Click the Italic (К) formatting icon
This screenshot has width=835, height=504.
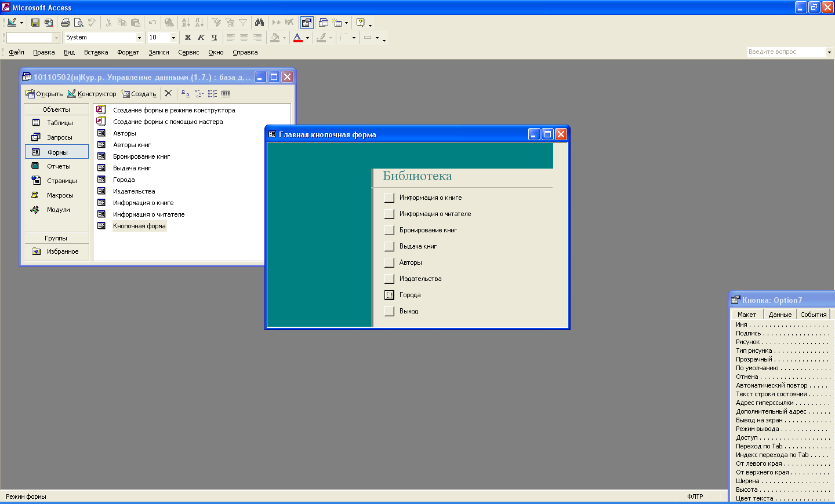click(x=201, y=38)
